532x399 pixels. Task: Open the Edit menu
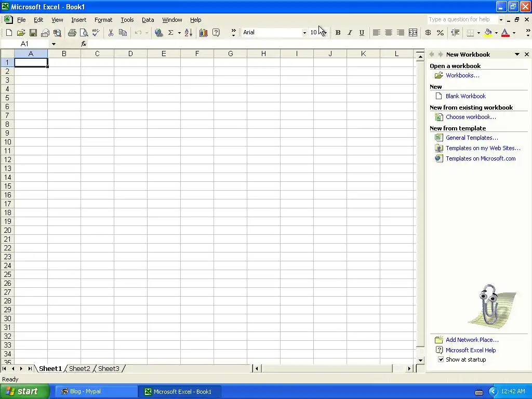coord(38,20)
